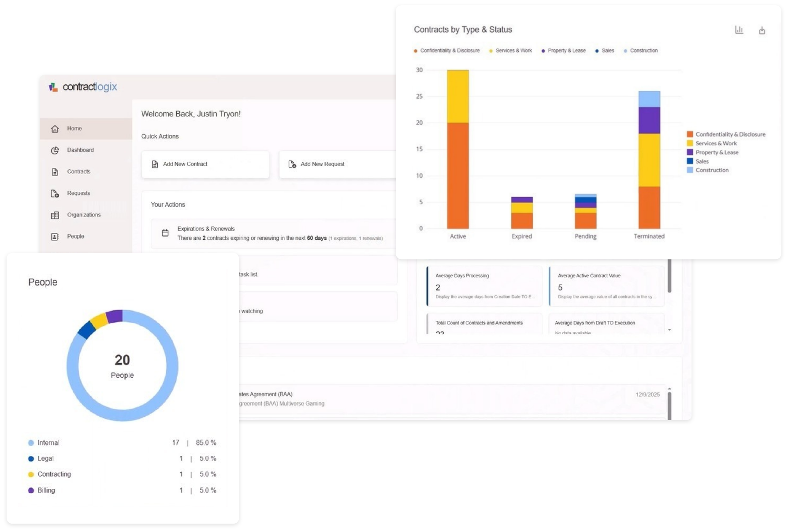
Task: Click the Requests file icon in sidebar
Action: coord(55,193)
